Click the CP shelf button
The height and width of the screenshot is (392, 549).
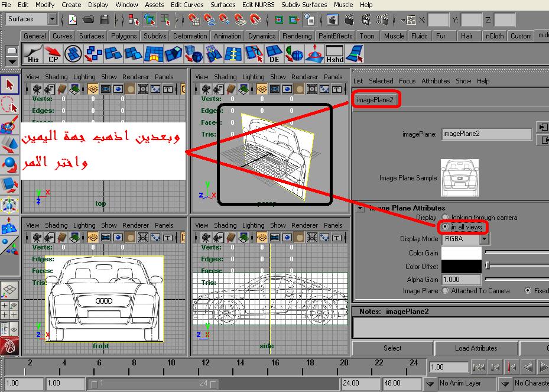coord(53,54)
